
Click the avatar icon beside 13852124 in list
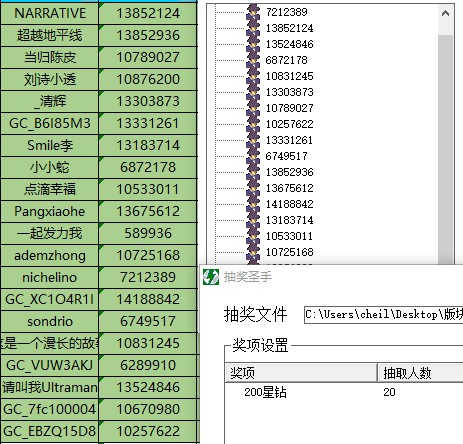[x=253, y=28]
